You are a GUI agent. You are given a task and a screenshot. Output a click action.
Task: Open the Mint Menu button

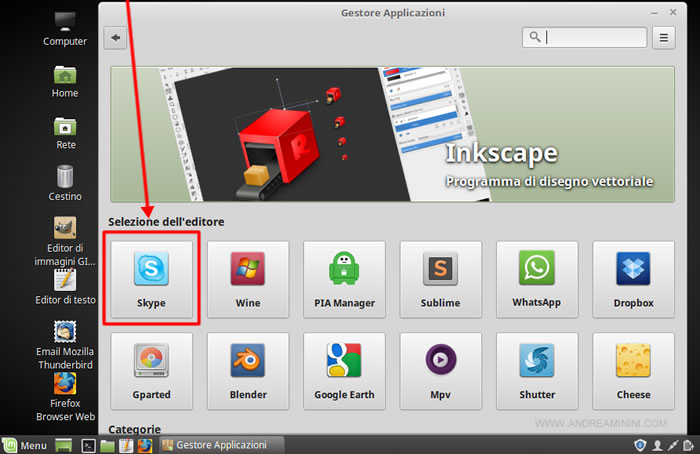pyautogui.click(x=25, y=445)
